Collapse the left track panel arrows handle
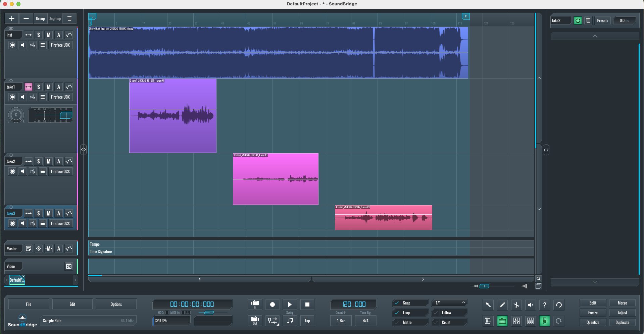Screen dimensions: 644x334 click(83, 150)
